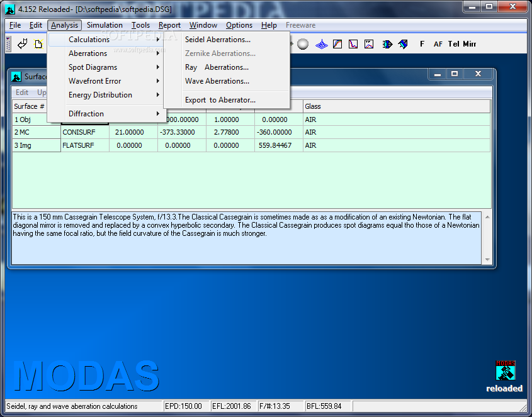Image resolution: width=532 pixels, height=417 pixels.
Task: Click the description scrollbar up arrow
Action: tap(487, 217)
